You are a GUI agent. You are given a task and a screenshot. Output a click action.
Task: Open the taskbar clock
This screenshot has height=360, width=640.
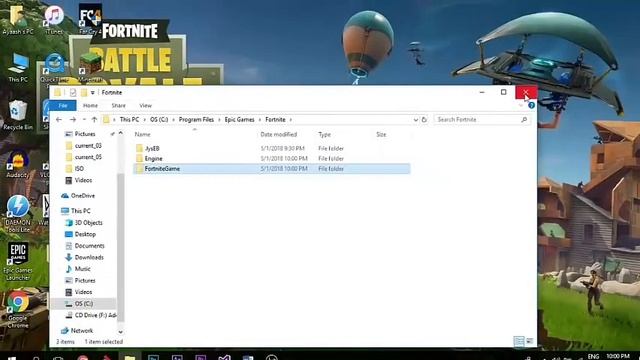point(618,356)
